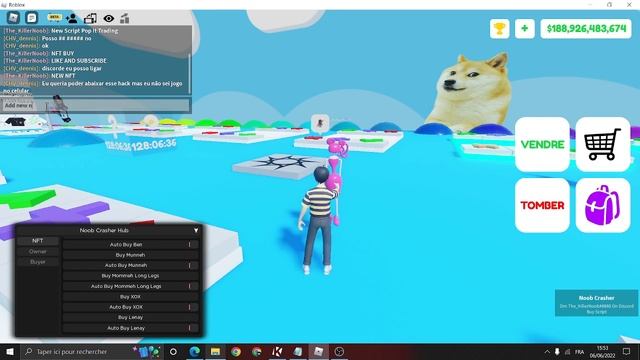640x360 pixels.
Task: Click the BETA badge icon in top bar
Action: point(54,17)
